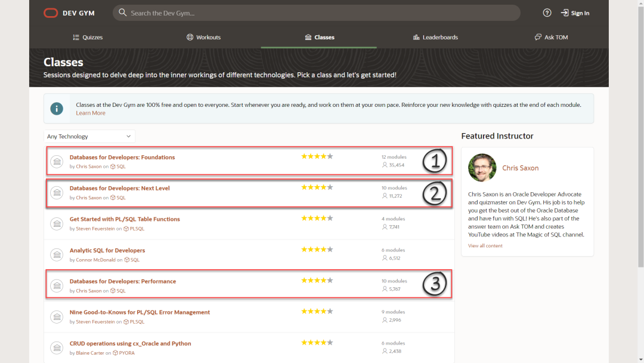Click the magnifier icon in search bar
The width and height of the screenshot is (644, 363).
(122, 13)
